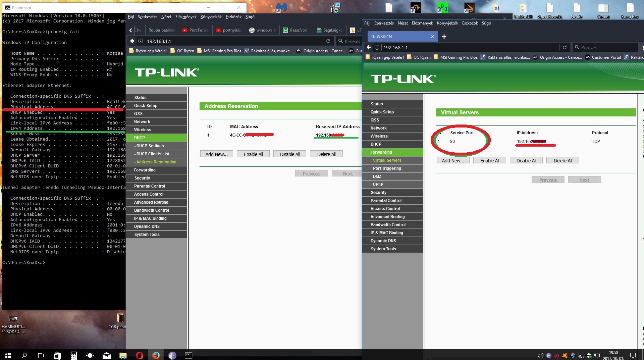Click Delete All in Address Reservation page
The width and height of the screenshot is (644, 360).
click(x=326, y=154)
